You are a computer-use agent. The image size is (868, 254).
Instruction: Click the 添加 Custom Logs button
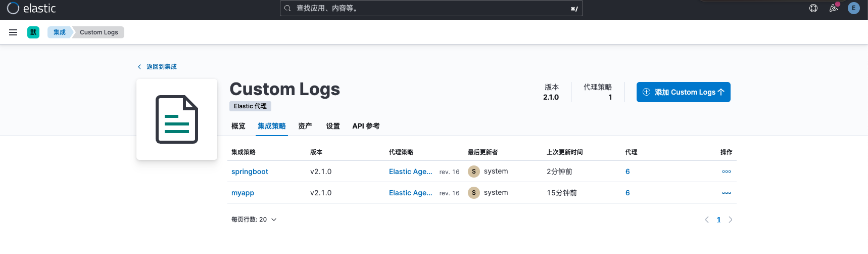click(684, 92)
